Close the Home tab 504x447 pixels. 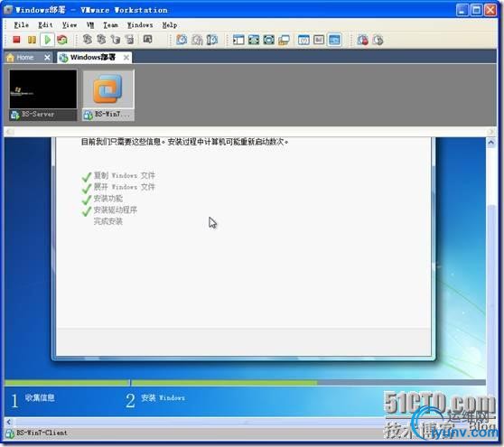click(47, 58)
